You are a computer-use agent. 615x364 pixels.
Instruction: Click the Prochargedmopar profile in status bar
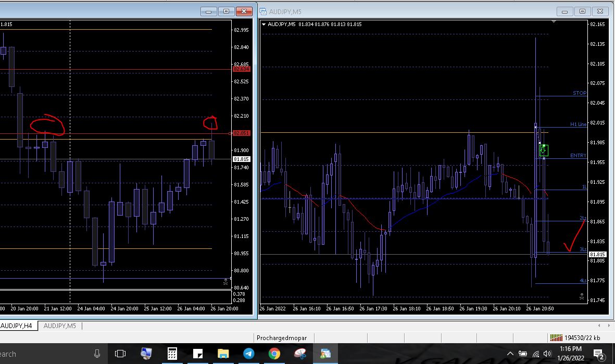point(282,338)
